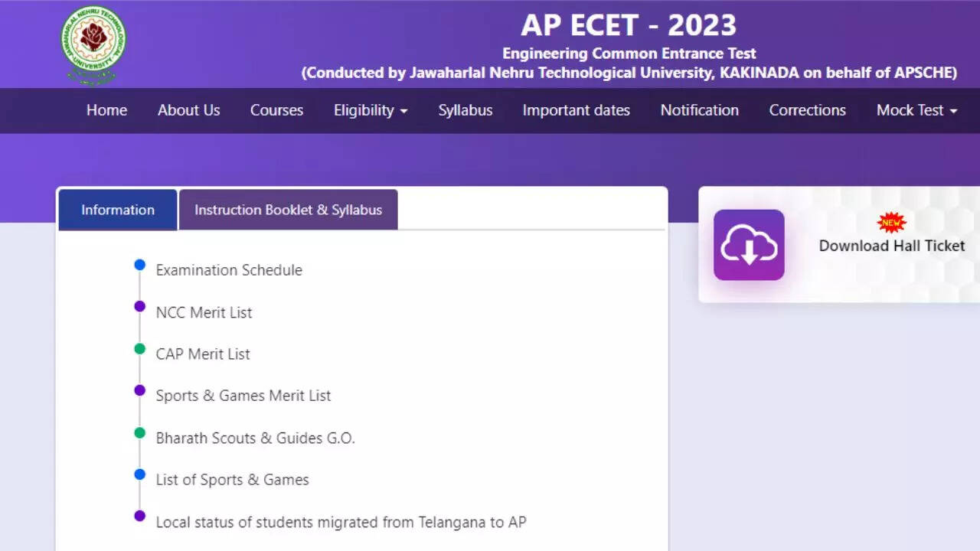Viewport: 980px width, 551px height.
Task: View Important dates page
Action: pyautogui.click(x=576, y=110)
